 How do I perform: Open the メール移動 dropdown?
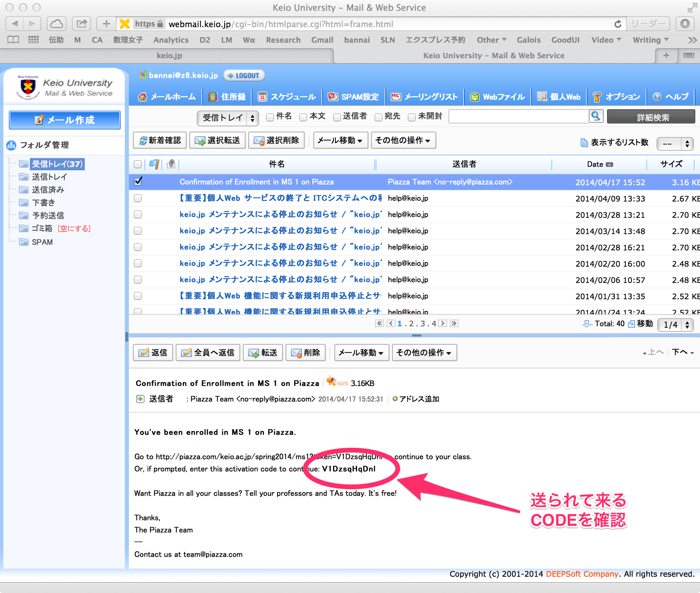pyautogui.click(x=341, y=140)
